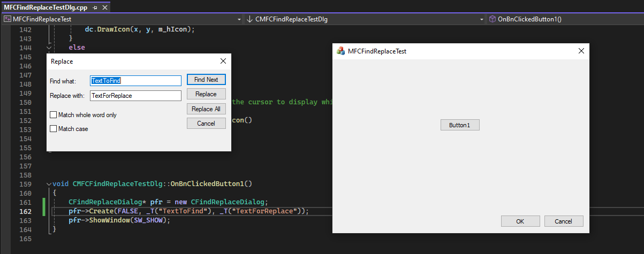Cancel the Replace dialog

coord(206,124)
